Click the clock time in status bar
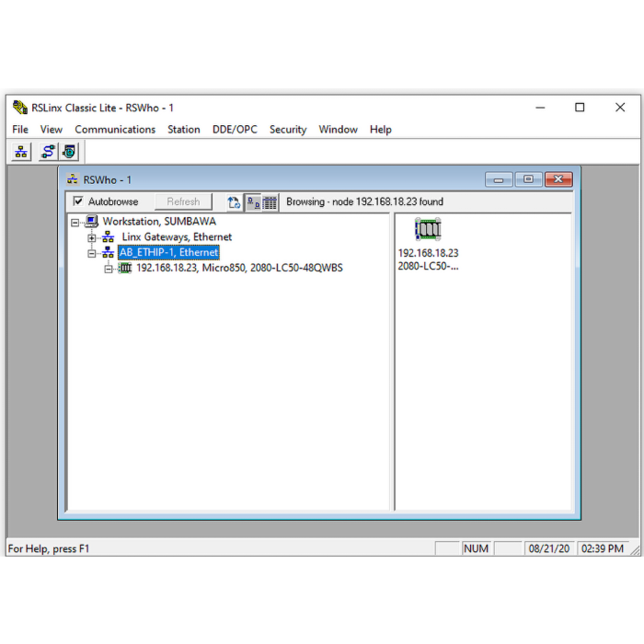644x644 pixels. click(x=603, y=548)
